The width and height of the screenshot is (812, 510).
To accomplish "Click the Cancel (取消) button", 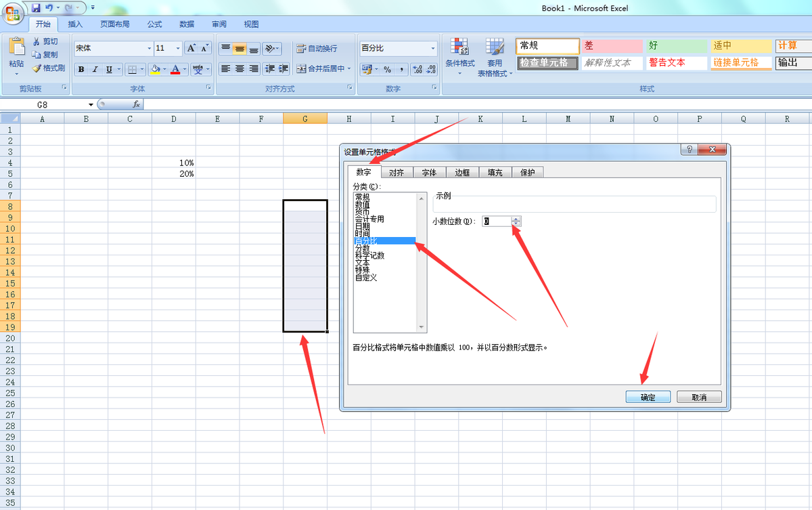I will [699, 398].
